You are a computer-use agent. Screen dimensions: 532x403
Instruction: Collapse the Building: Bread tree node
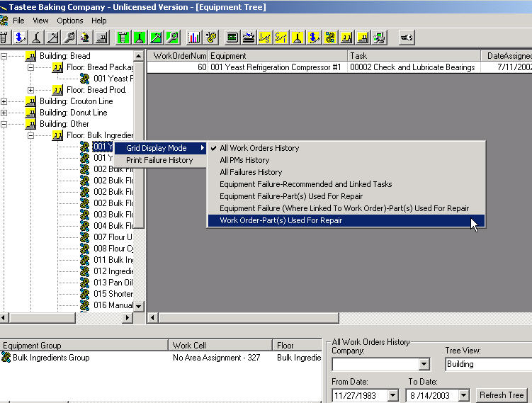click(x=4, y=56)
